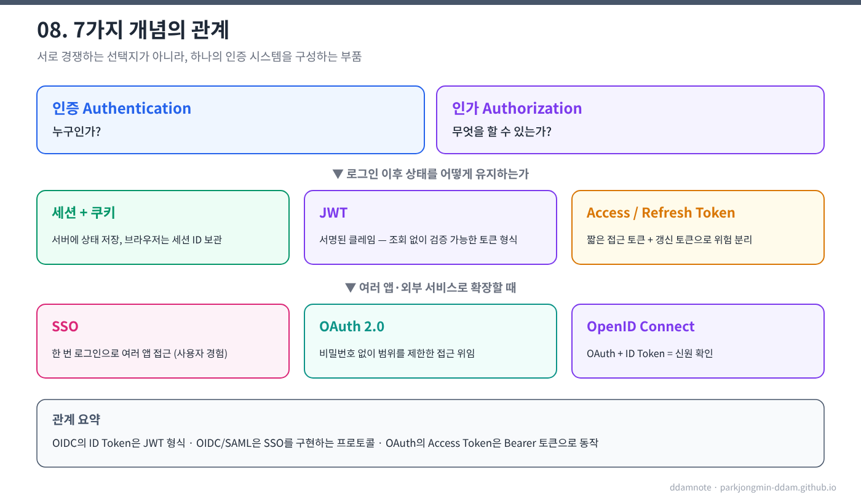Screen dimensions: 861x504
Task: Select the 'JWT' card heading
Action: 333,213
